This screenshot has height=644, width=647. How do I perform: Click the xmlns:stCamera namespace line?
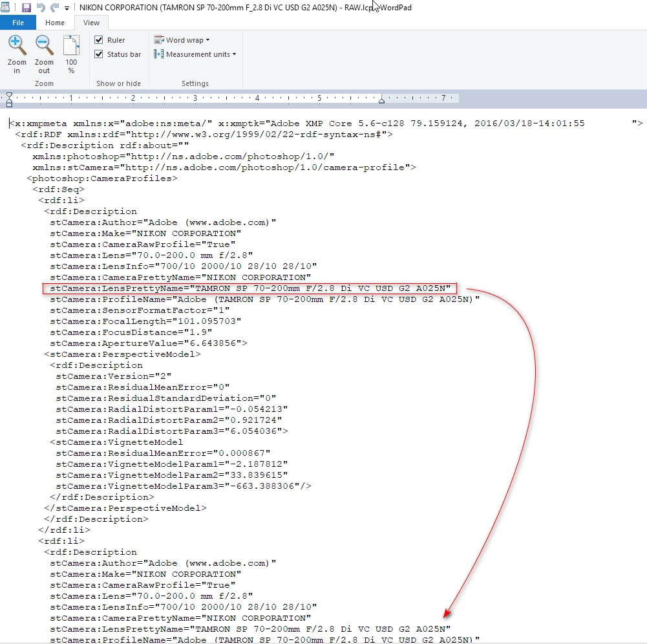point(224,167)
